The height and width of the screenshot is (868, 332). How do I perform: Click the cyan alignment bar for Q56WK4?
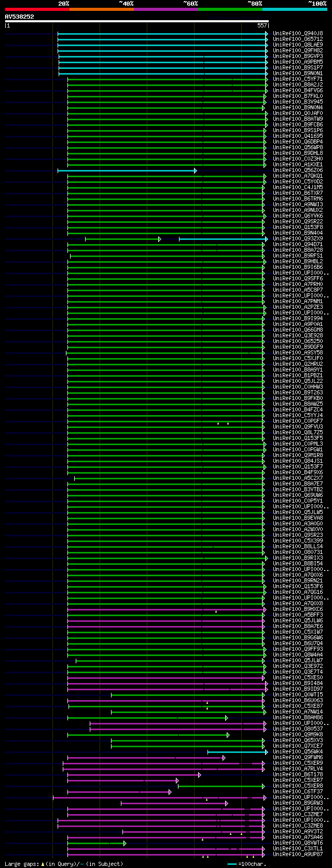pyautogui.click(x=238, y=752)
